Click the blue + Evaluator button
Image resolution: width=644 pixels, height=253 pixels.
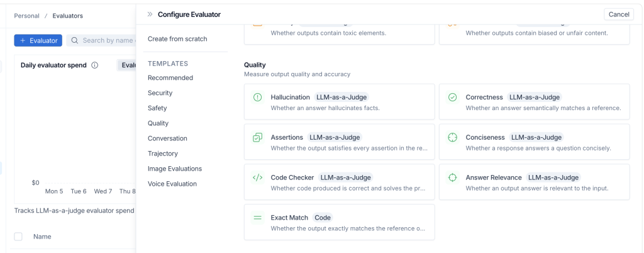(38, 40)
